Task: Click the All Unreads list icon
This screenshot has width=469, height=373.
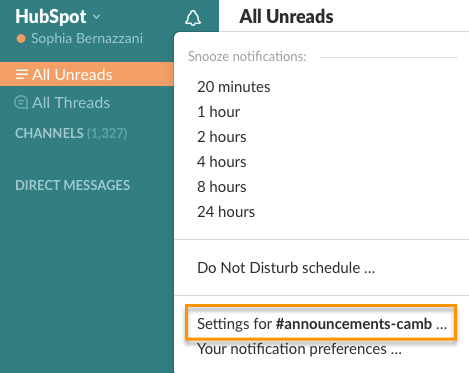Action: pyautogui.click(x=22, y=74)
